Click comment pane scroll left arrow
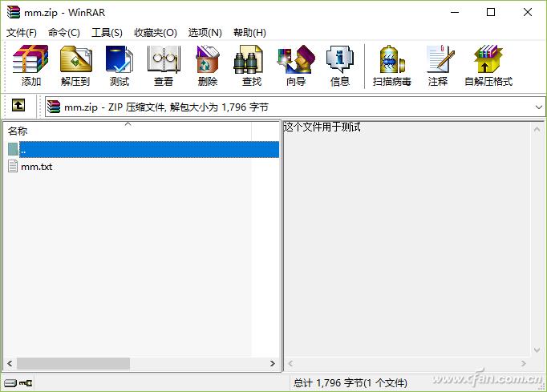Viewport: 547px width, 392px height. coord(290,363)
